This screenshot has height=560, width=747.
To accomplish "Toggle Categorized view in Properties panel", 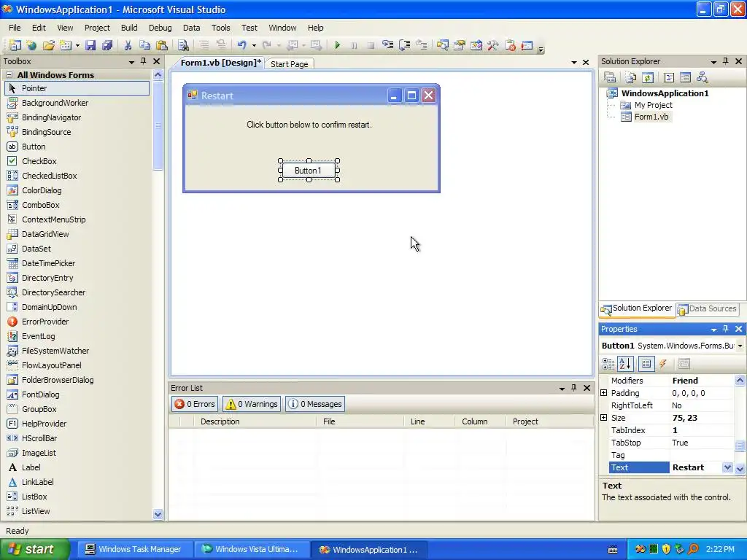I will 608,364.
